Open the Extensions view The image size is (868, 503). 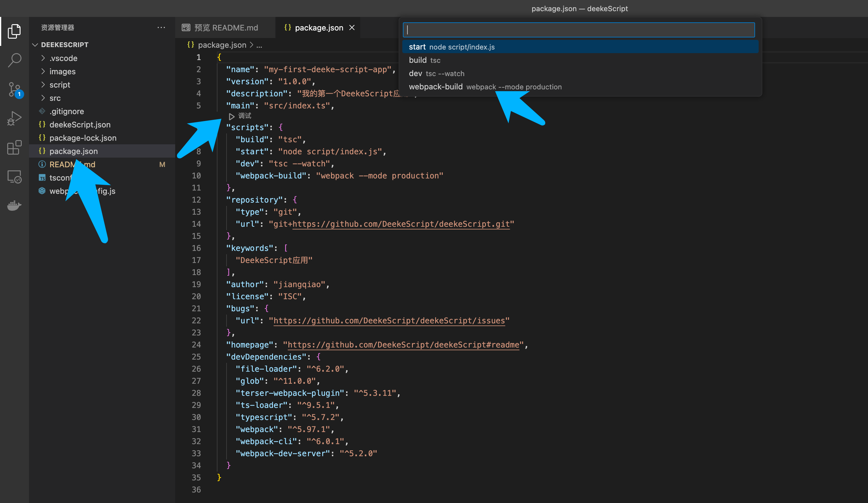point(14,148)
